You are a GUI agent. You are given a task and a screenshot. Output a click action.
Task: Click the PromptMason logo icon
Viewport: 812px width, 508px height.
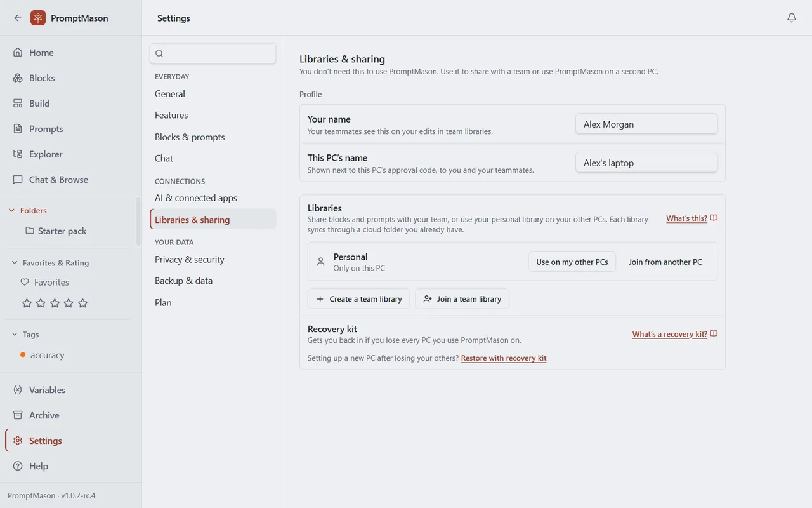pos(38,18)
